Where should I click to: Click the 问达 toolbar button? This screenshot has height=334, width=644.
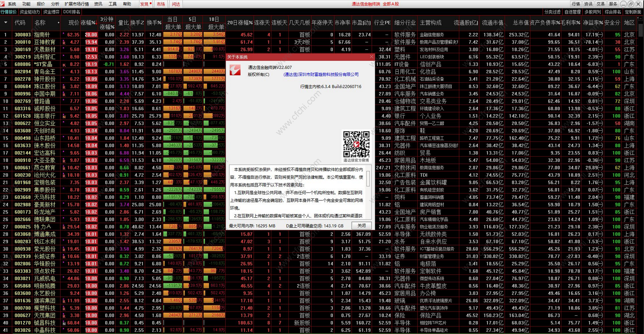coord(176,4)
